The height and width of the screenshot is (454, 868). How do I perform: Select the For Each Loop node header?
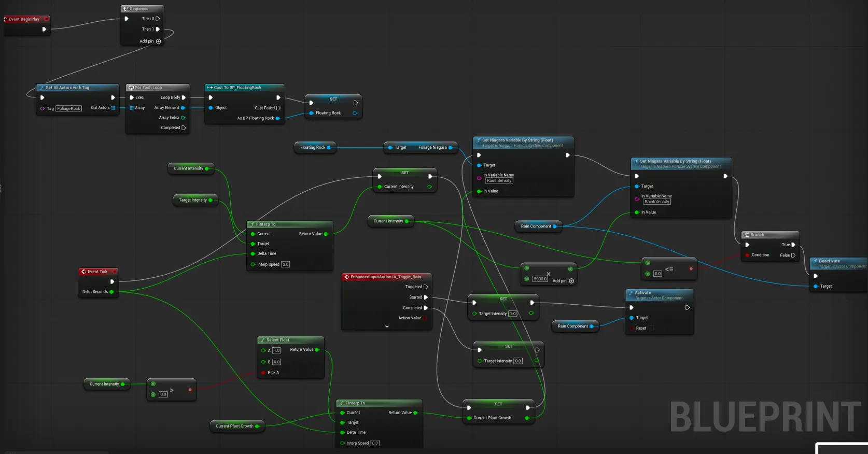(158, 88)
